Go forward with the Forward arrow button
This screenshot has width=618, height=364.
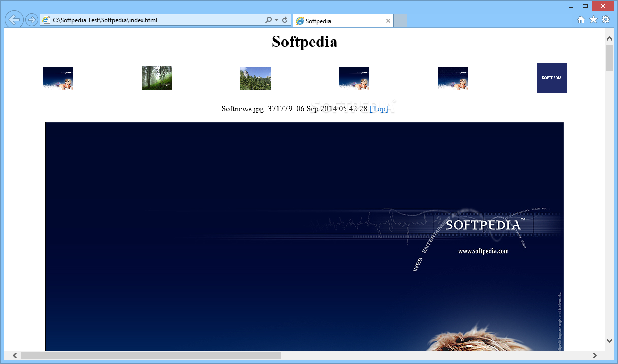point(31,20)
